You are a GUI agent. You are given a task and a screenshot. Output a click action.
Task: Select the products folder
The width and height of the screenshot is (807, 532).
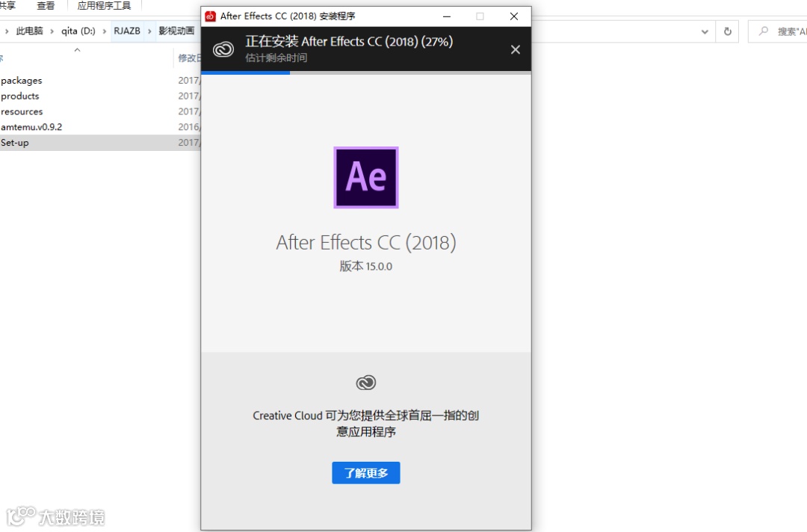coord(20,96)
